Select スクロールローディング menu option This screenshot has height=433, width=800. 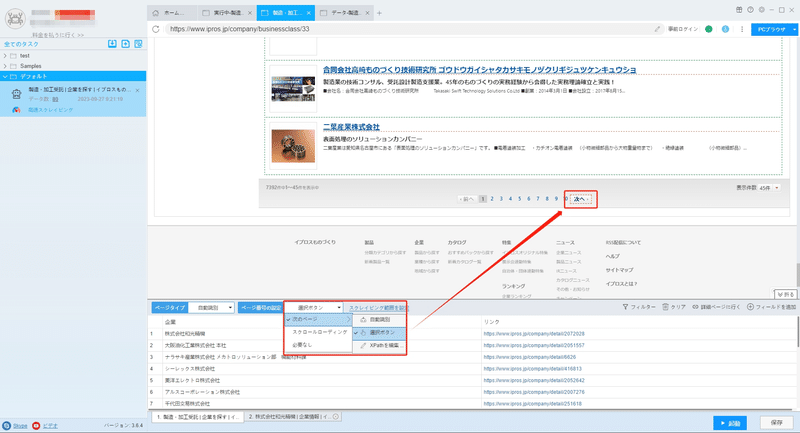pos(318,332)
